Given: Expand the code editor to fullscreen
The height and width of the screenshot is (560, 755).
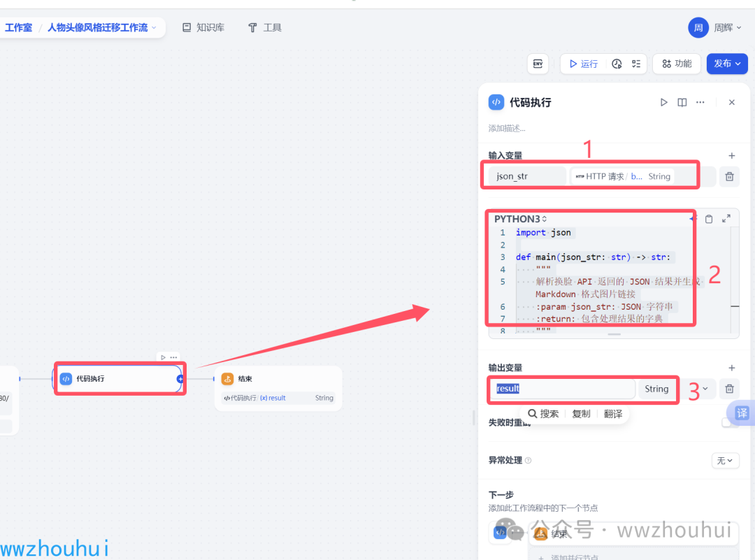Looking at the screenshot, I should click(x=726, y=219).
